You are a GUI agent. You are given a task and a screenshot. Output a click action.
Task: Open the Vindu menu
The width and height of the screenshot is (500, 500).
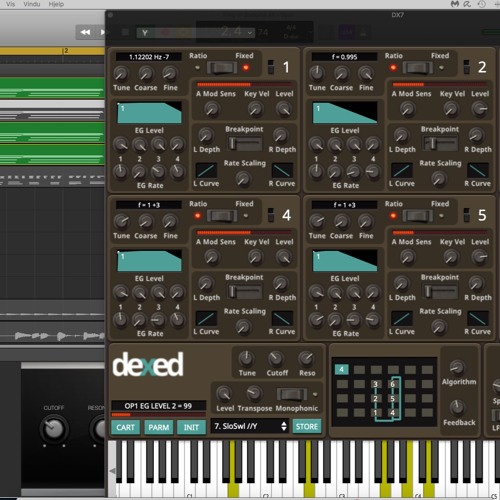32,4
